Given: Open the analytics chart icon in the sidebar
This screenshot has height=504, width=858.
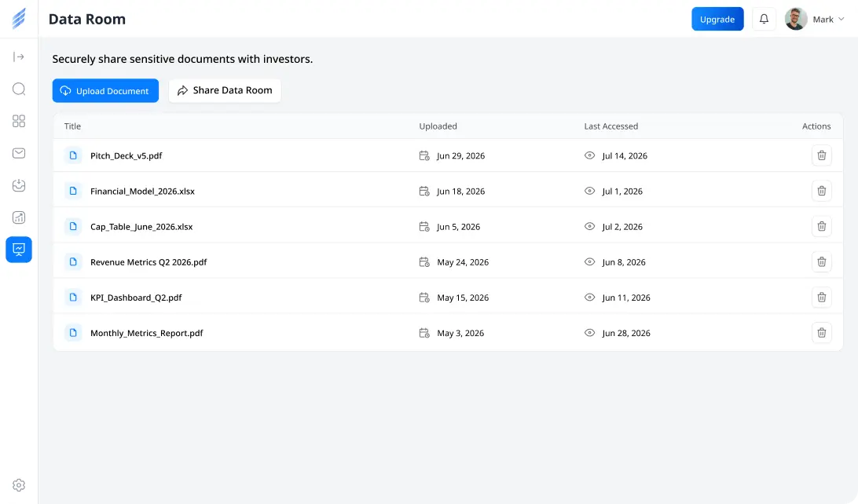Looking at the screenshot, I should 19,217.
